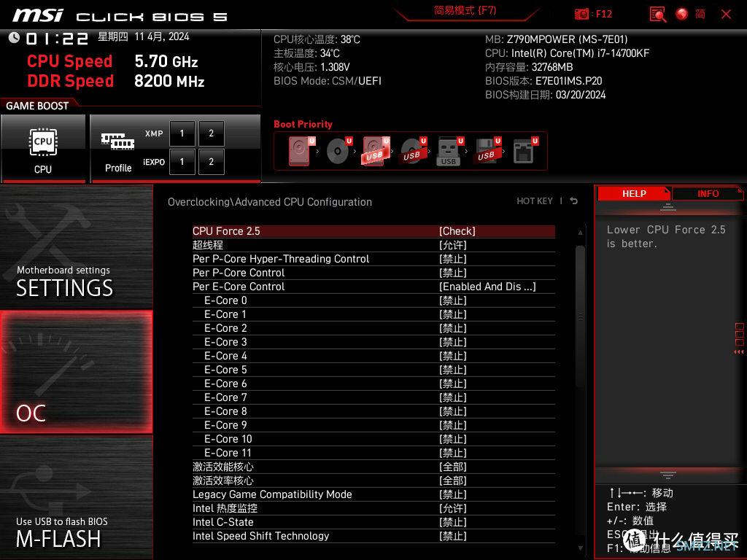
Task: Open the BIOS search icon
Action: [x=658, y=15]
